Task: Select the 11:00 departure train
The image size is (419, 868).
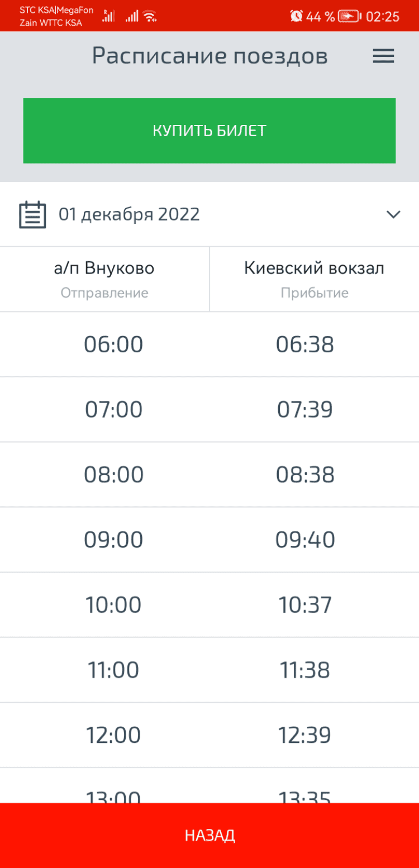Action: [113, 670]
